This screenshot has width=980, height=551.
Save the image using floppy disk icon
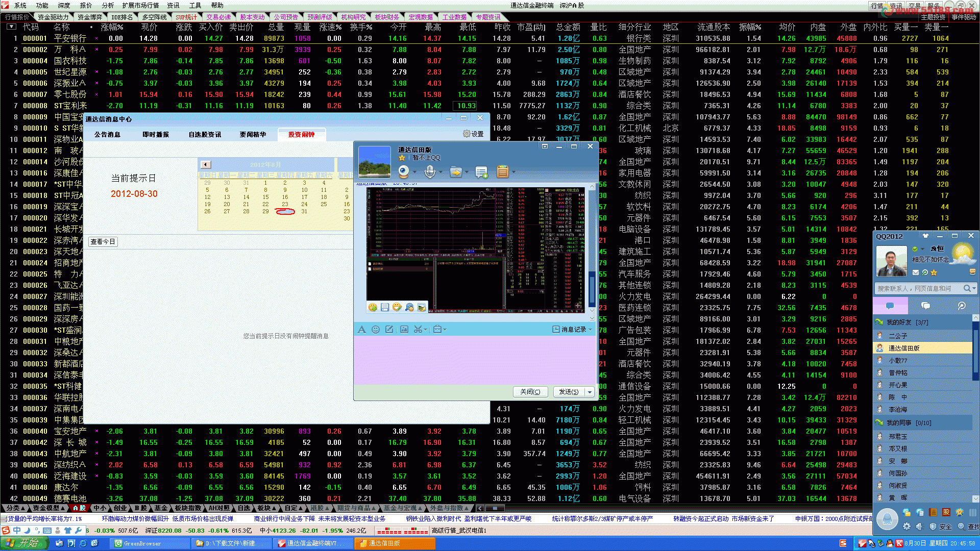click(x=385, y=307)
